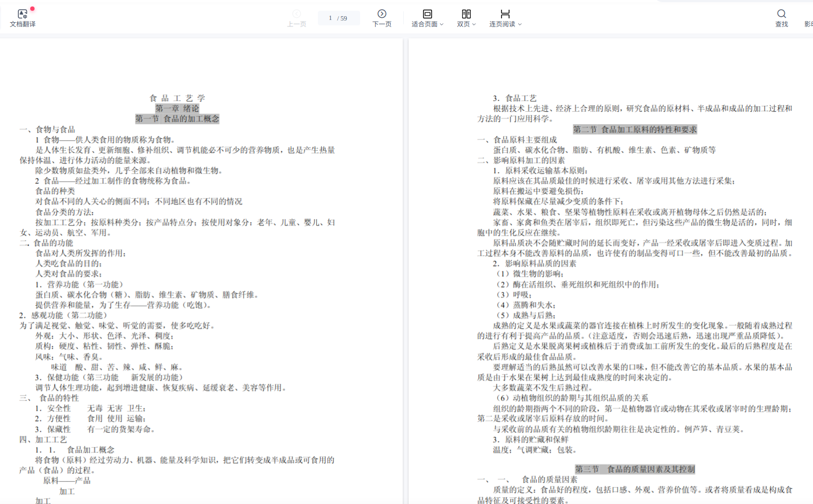Click the 适合页面 fit-page icon
Image resolution: width=813 pixels, height=504 pixels.
(427, 13)
